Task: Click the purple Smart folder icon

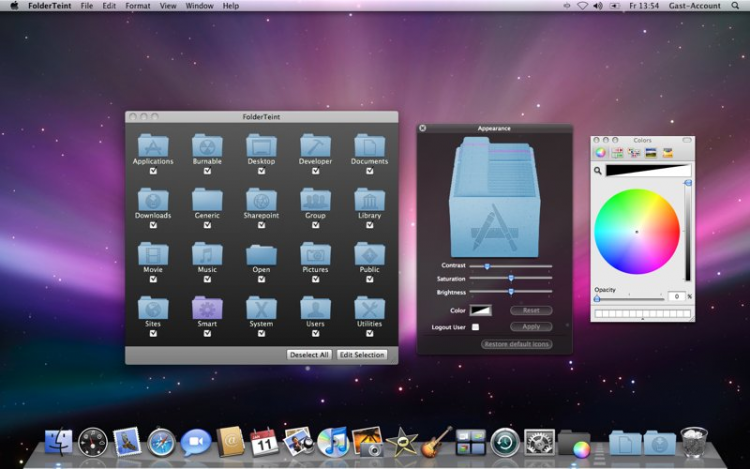Action: click(x=207, y=307)
